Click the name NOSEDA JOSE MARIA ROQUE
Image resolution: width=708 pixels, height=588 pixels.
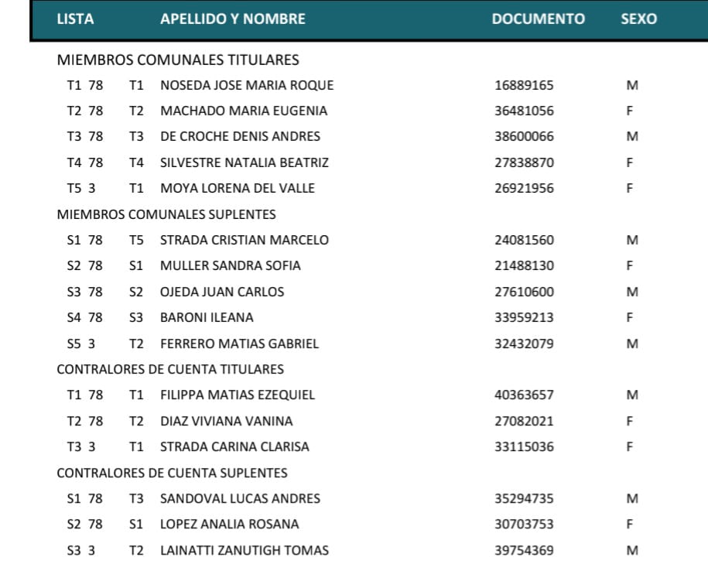point(247,85)
